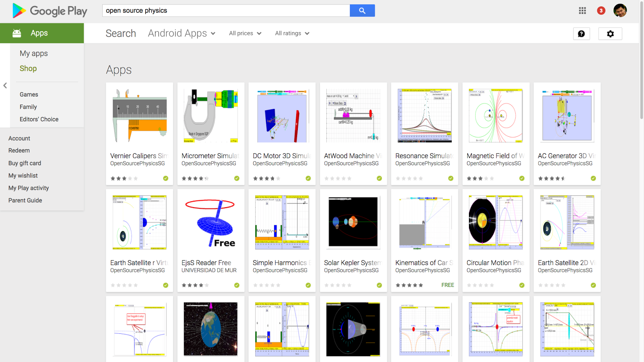Click Earth Satellite 2D app title
The width and height of the screenshot is (644, 362).
click(567, 263)
